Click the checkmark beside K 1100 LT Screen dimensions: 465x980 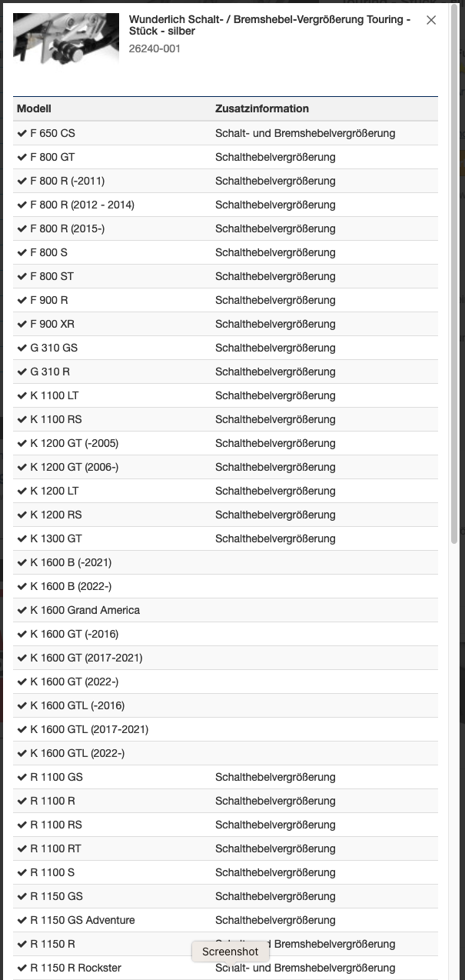(22, 395)
